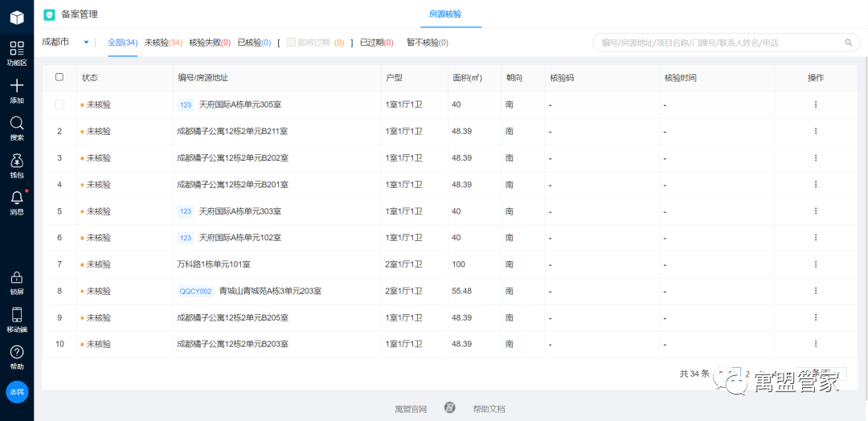Open the 帮助文档 footer link
This screenshot has height=421, width=868.
[x=489, y=410]
